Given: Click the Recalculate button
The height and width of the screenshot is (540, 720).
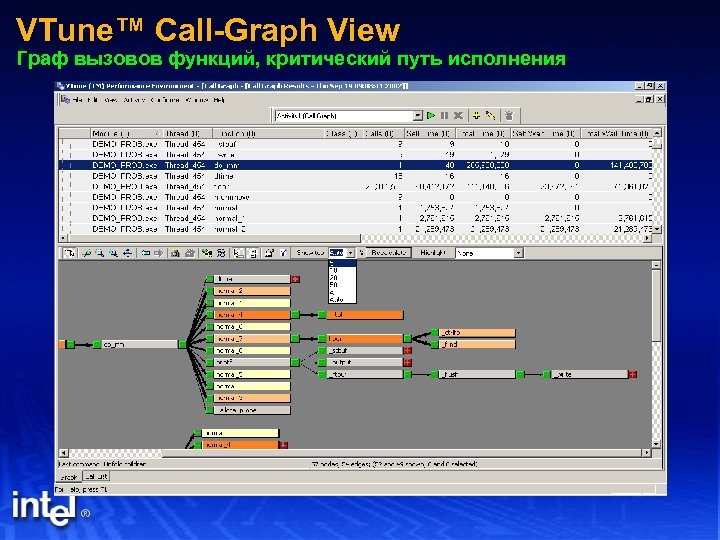Looking at the screenshot, I should coord(388,253).
